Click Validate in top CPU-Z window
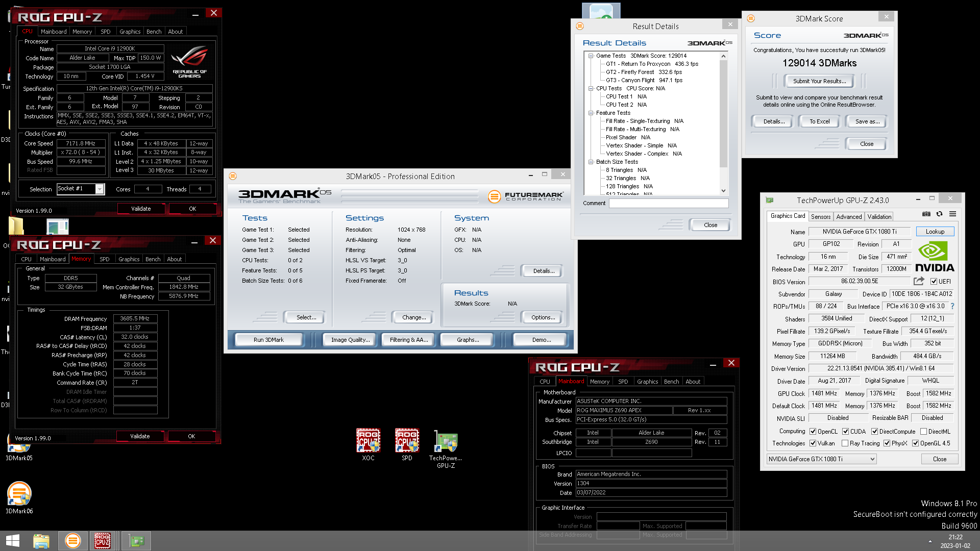 tap(141, 209)
